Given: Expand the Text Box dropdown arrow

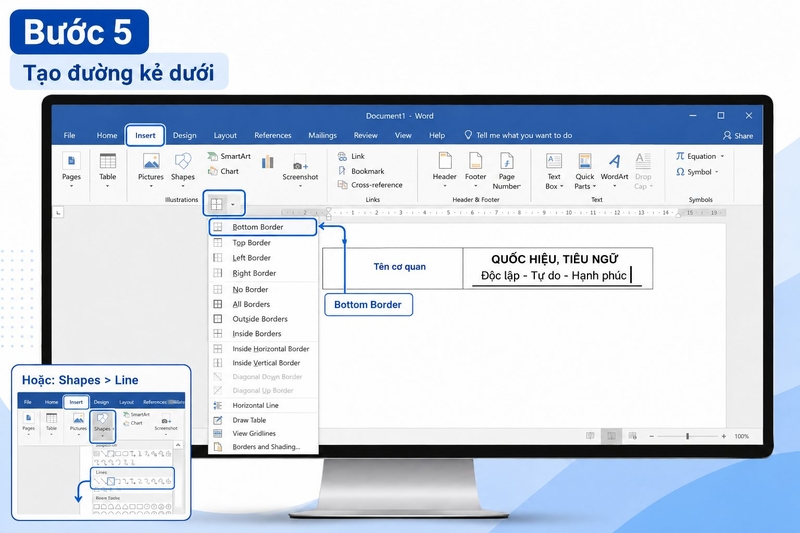Looking at the screenshot, I should click(562, 187).
